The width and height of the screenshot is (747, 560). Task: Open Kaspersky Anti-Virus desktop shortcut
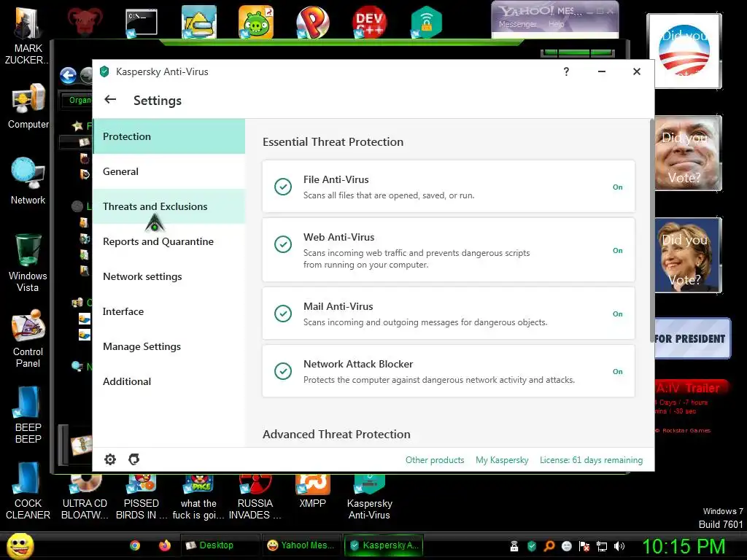tap(370, 497)
